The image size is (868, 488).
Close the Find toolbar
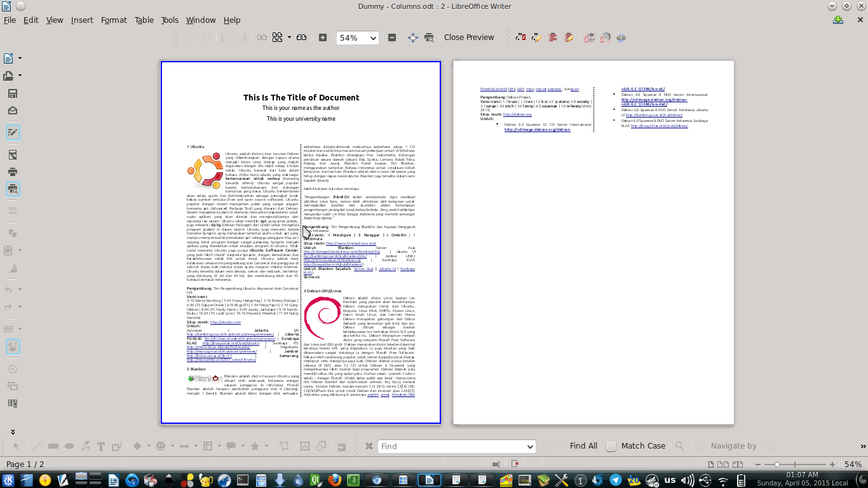tap(369, 446)
